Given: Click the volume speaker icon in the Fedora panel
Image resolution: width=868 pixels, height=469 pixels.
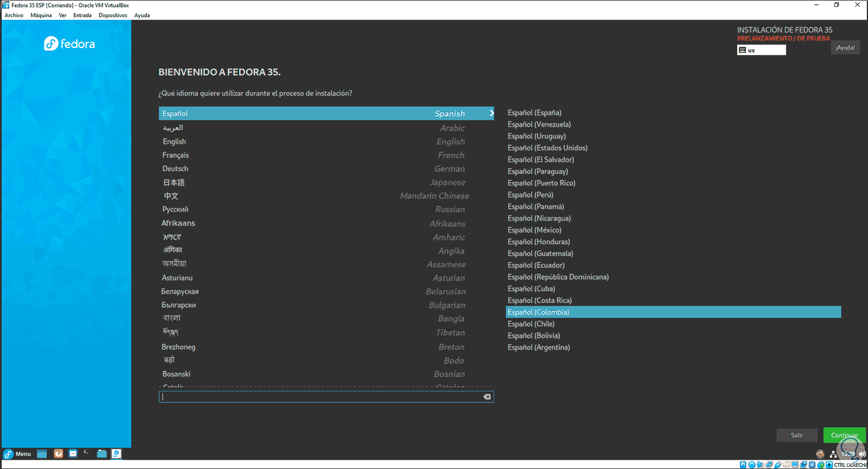Looking at the screenshot, I should point(862,454).
